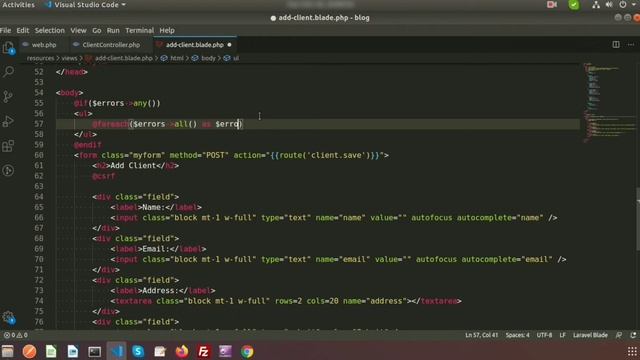Launch Terminal from the dock
Viewport: 640px width, 360px height.
click(94, 351)
